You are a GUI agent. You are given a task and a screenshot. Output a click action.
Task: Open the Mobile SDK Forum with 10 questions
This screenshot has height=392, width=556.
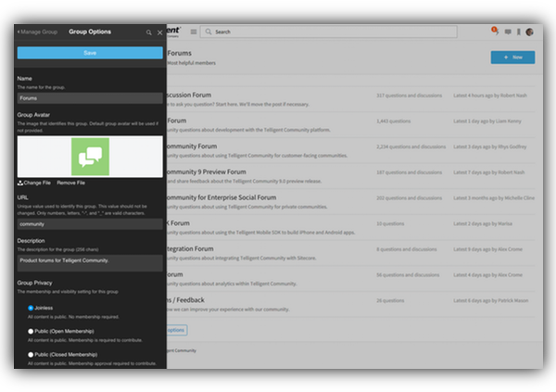pyautogui.click(x=178, y=223)
